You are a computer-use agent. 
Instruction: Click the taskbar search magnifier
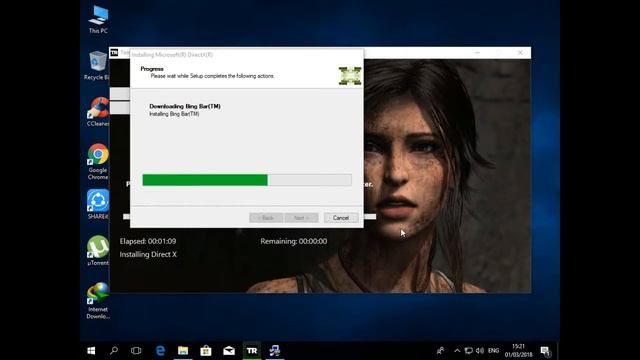(x=114, y=351)
